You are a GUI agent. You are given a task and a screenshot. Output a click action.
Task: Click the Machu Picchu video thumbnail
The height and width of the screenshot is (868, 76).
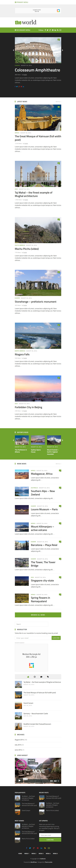38,230
